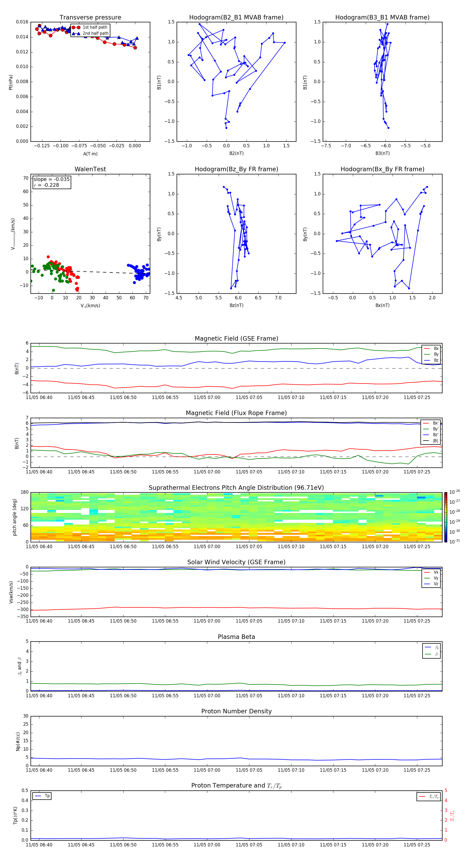Click the '2nd half path' legend entry
This screenshot has width=473, height=868.
tap(90, 33)
